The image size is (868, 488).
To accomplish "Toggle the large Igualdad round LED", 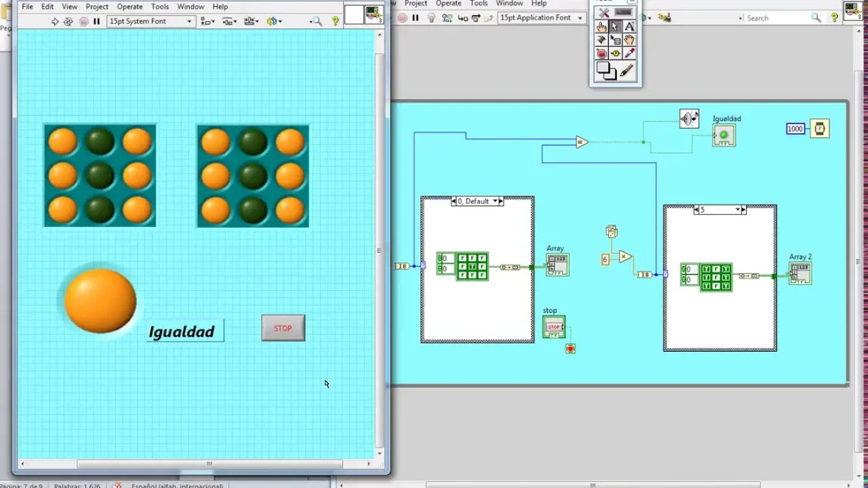I will 100,301.
